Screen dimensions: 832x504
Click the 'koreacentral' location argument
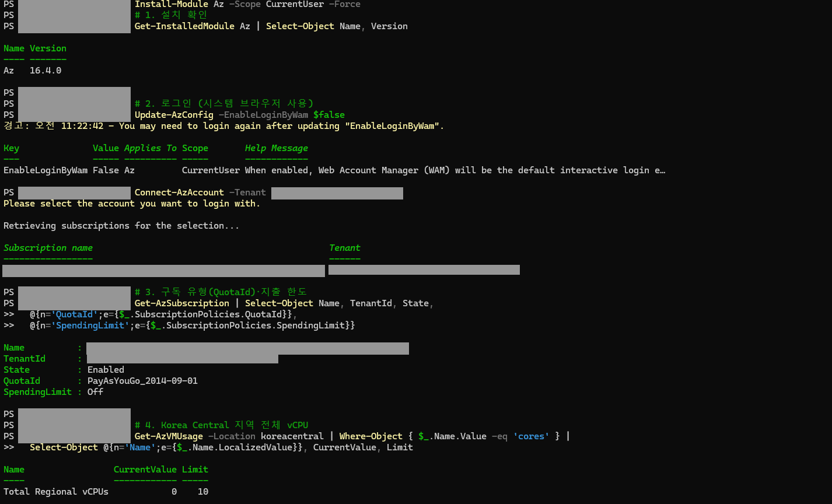tap(292, 436)
